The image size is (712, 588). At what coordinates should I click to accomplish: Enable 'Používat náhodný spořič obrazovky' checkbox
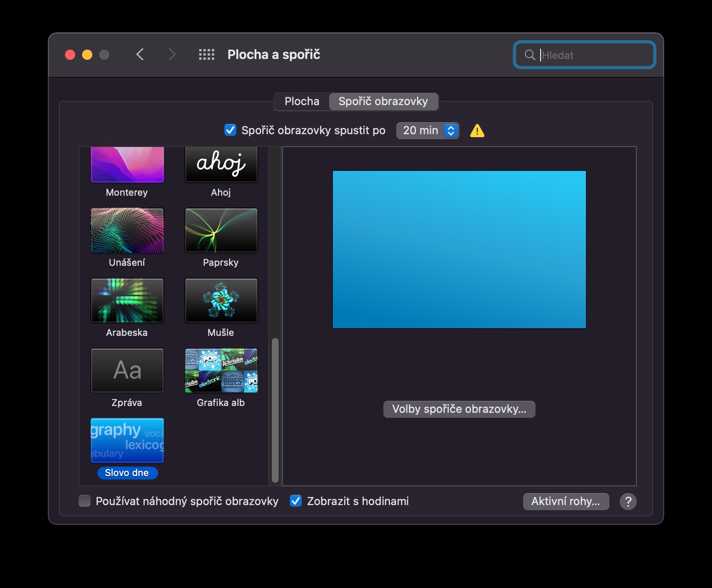(85, 501)
